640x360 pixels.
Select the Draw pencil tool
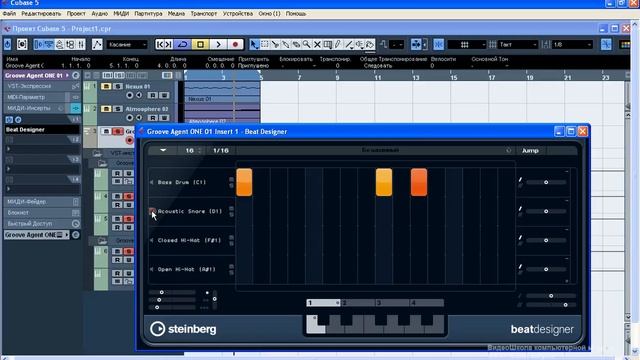338,44
